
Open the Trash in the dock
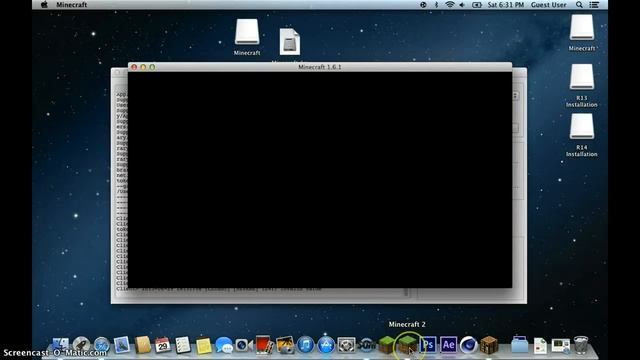point(580,345)
